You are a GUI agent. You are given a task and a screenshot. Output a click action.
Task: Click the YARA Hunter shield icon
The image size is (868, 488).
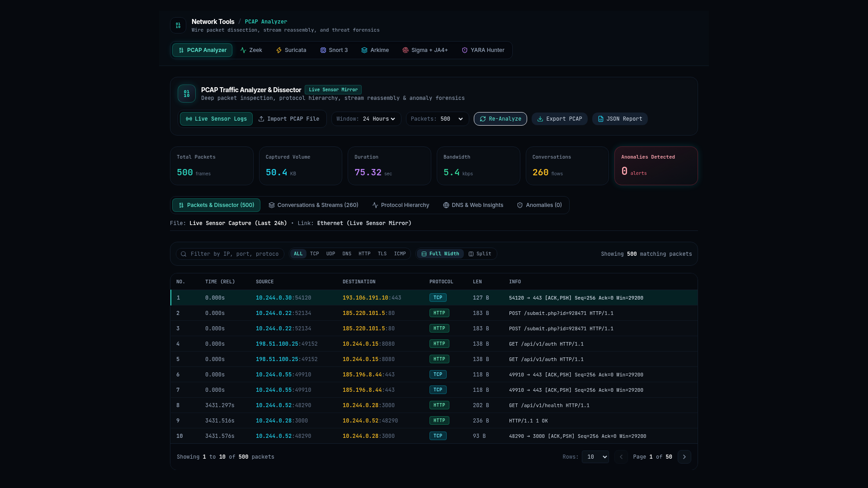point(465,50)
